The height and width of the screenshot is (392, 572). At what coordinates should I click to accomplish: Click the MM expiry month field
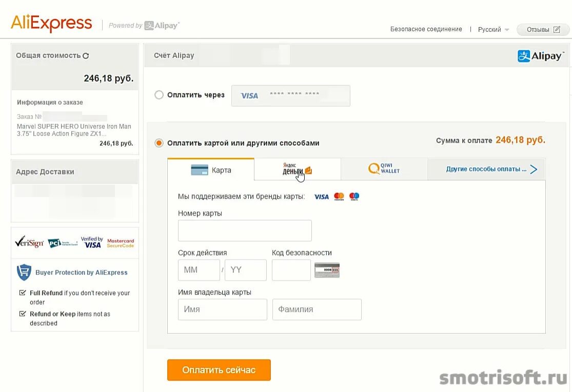[199, 270]
